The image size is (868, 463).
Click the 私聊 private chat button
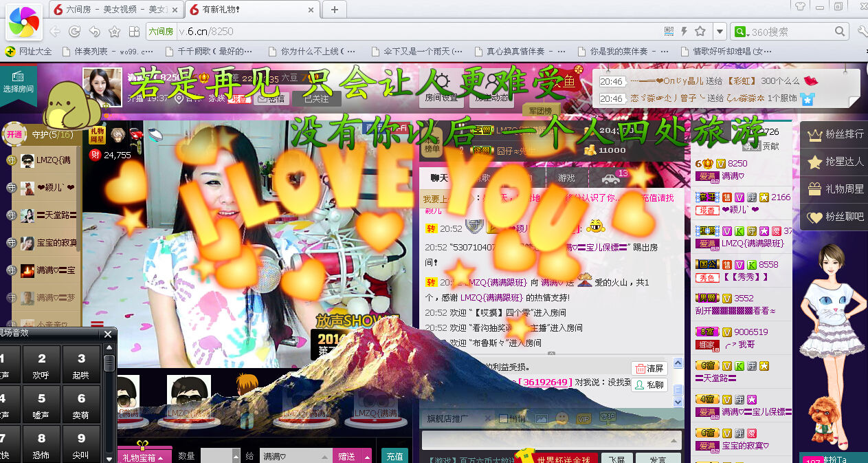650,385
